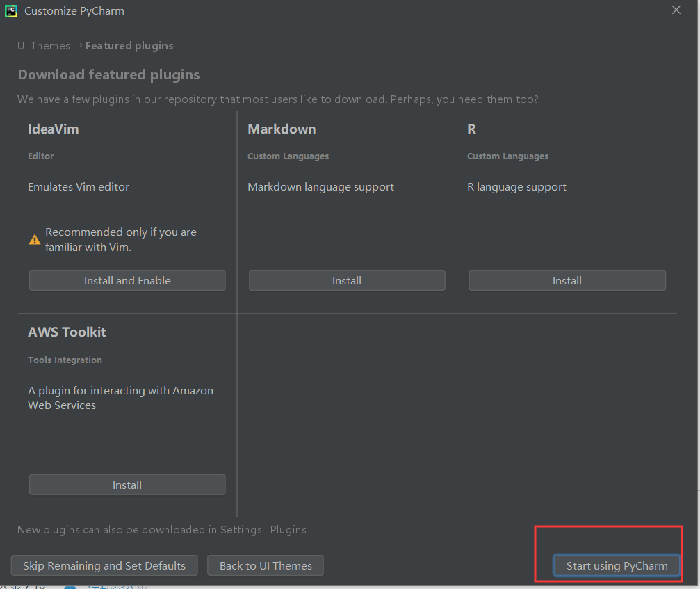
Task: Install the AWS Toolkit plugin
Action: coord(127,485)
